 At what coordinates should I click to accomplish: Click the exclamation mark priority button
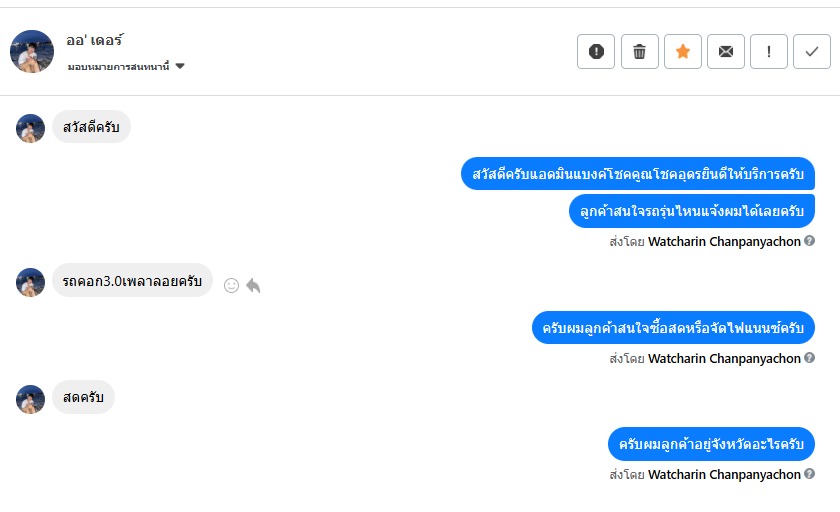pos(769,51)
